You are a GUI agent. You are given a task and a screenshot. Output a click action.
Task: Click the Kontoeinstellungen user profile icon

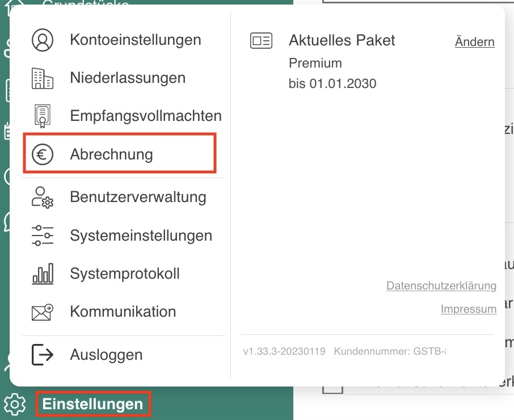(x=43, y=40)
